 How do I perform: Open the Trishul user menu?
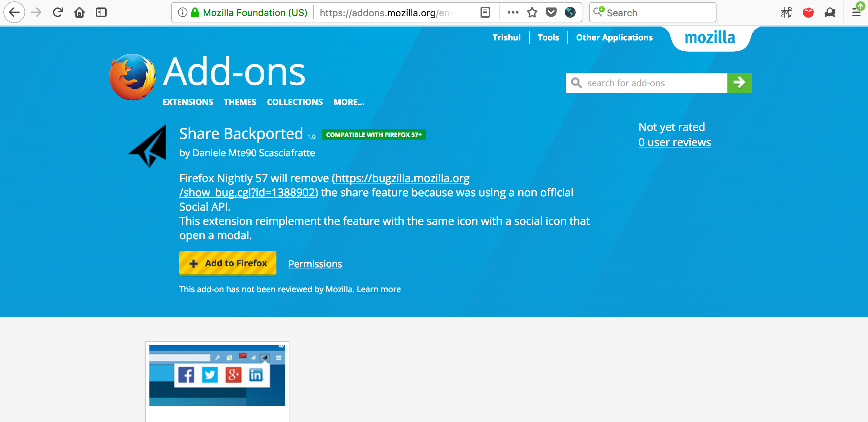pyautogui.click(x=506, y=37)
